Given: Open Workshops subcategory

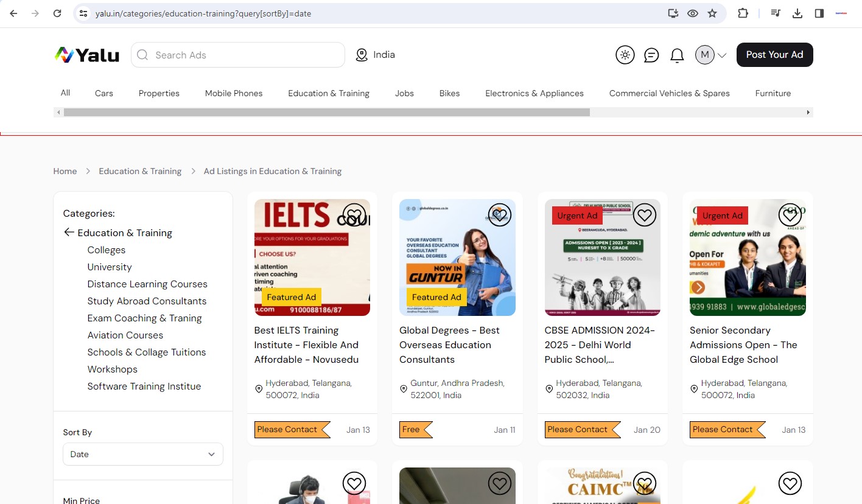Looking at the screenshot, I should click(x=113, y=369).
